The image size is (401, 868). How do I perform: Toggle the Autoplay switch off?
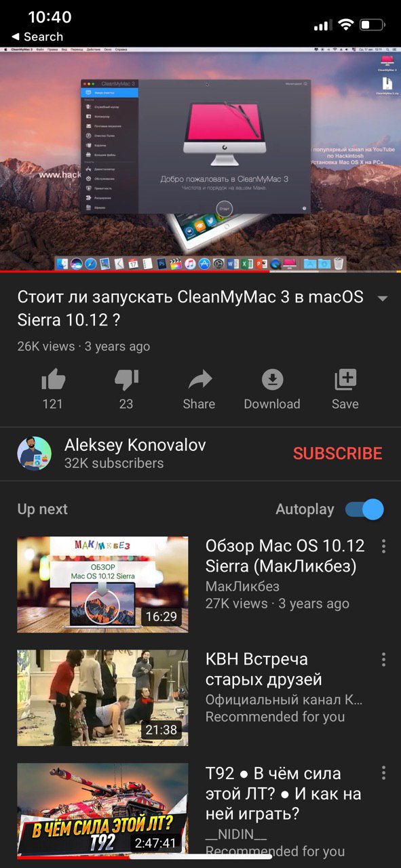pyautogui.click(x=364, y=509)
